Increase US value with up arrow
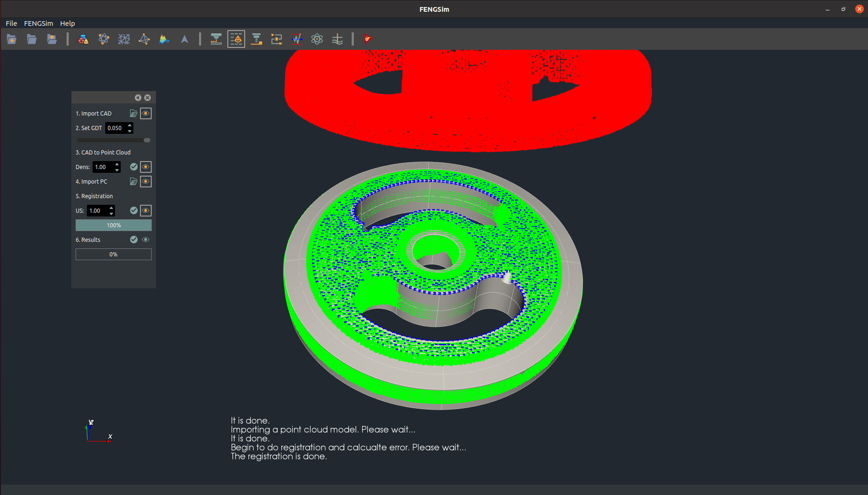Screen dimensions: 868x495 [x=112, y=208]
